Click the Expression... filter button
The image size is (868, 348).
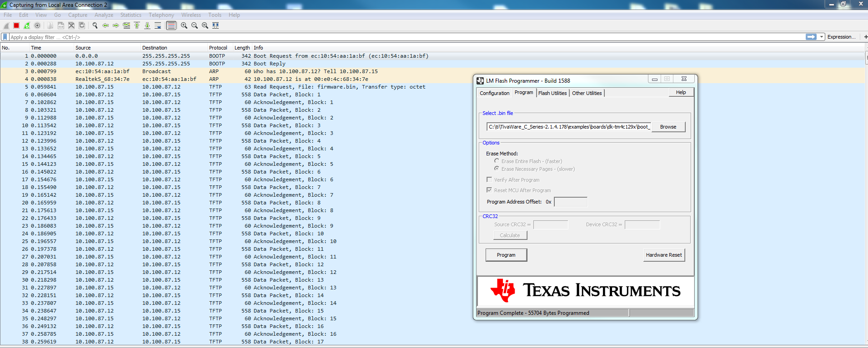click(x=841, y=37)
